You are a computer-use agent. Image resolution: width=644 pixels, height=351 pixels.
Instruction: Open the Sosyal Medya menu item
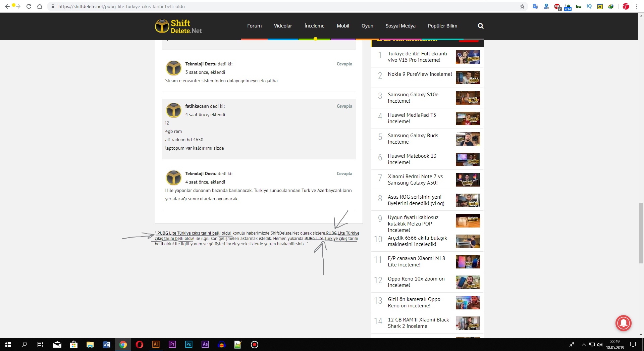tap(400, 26)
